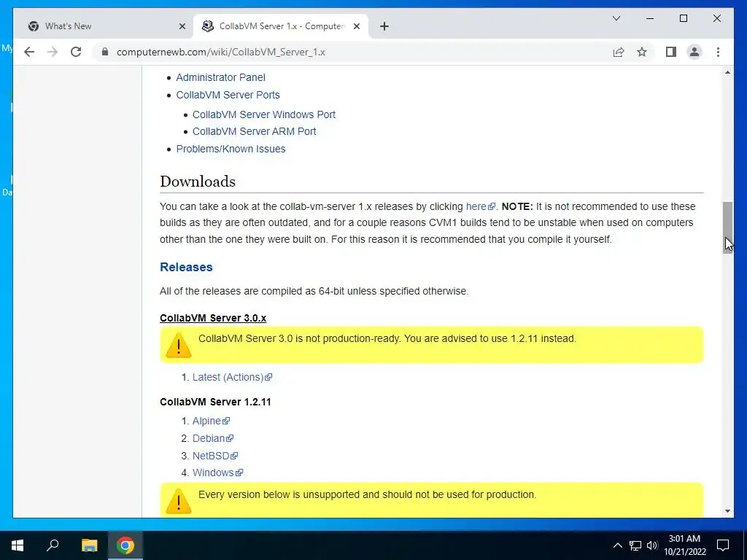Open a new tab with the plus button
This screenshot has height=560, width=747.
pos(384,26)
